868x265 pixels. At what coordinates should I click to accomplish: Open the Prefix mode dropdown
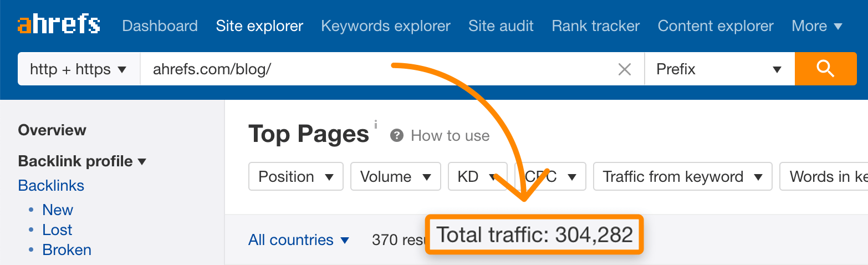(x=719, y=69)
